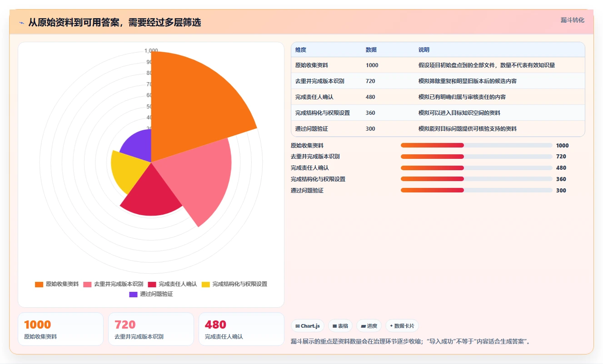Click the 原始收集资料 cell in the table
Image resolution: width=603 pixels, height=364 pixels.
(312, 65)
